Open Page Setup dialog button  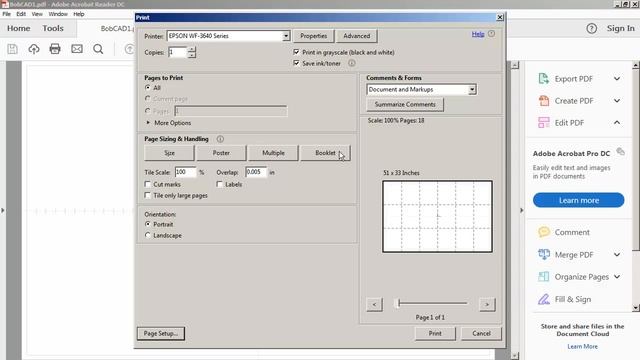click(161, 333)
